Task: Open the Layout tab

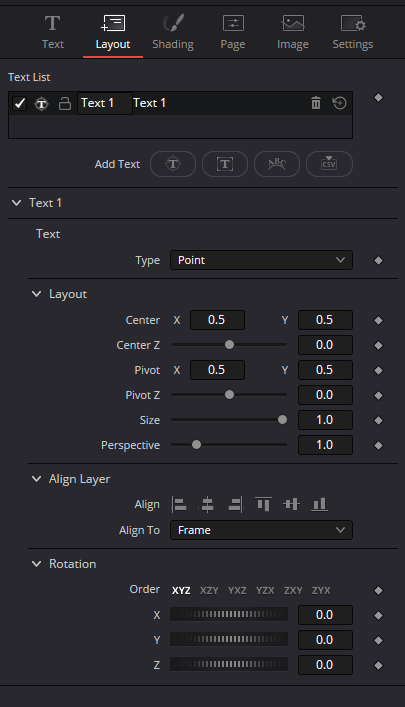Action: (x=113, y=32)
